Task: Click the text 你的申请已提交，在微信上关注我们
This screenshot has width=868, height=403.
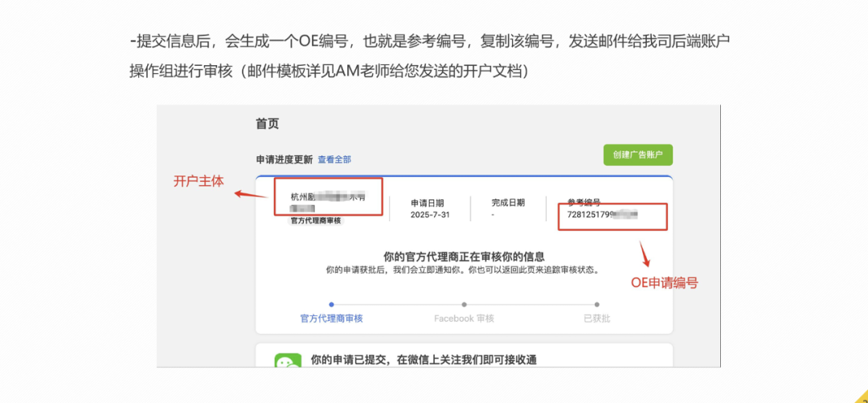Action: coord(424,360)
